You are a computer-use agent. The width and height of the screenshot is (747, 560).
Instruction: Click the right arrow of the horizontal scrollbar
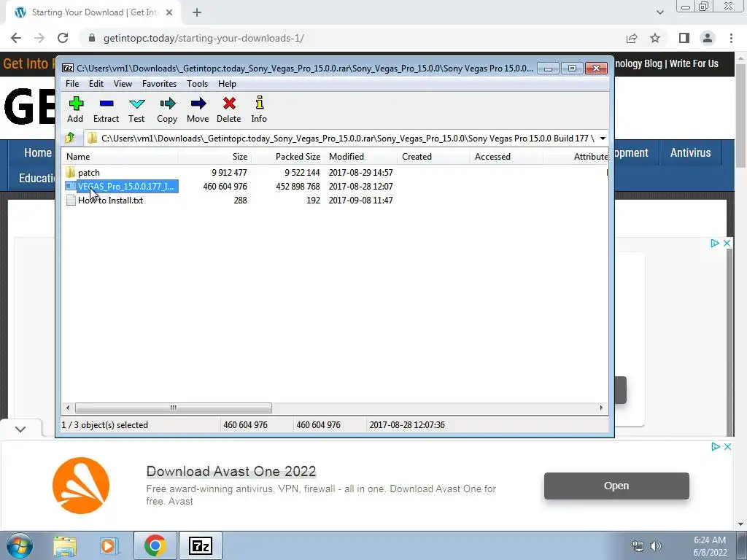click(x=601, y=408)
